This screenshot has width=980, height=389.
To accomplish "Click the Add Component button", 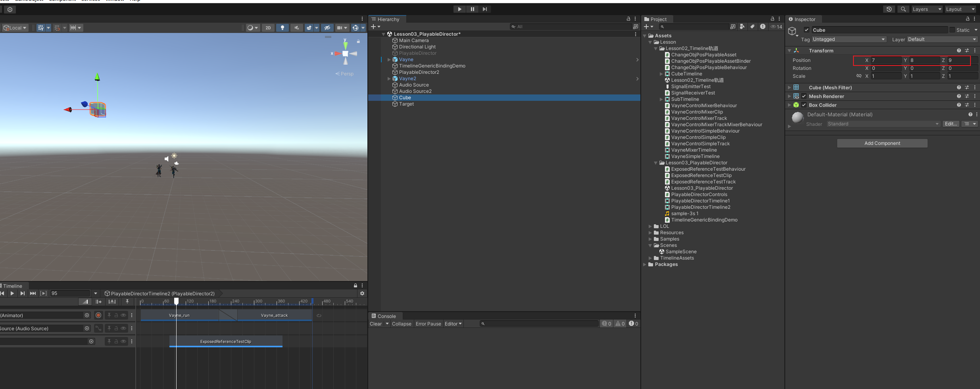I will (x=882, y=143).
